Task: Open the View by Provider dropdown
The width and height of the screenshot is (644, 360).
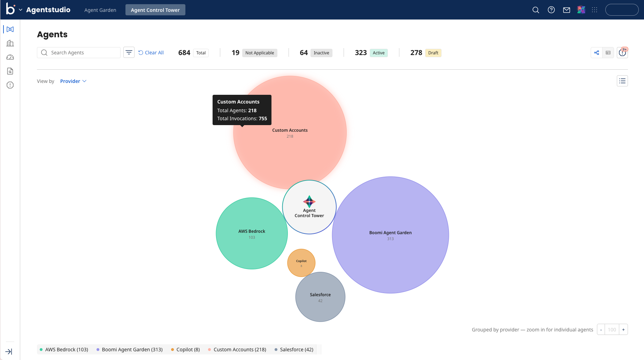Action: 73,81
